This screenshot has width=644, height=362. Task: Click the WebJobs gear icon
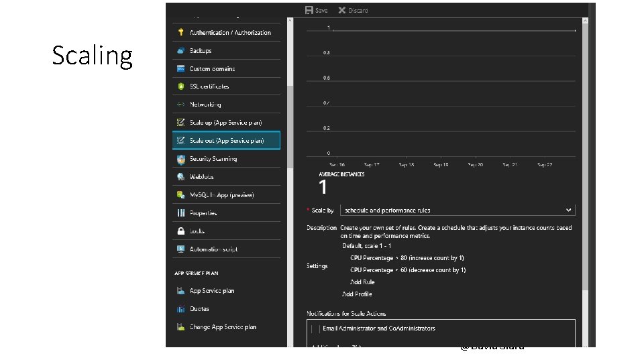[x=180, y=176]
